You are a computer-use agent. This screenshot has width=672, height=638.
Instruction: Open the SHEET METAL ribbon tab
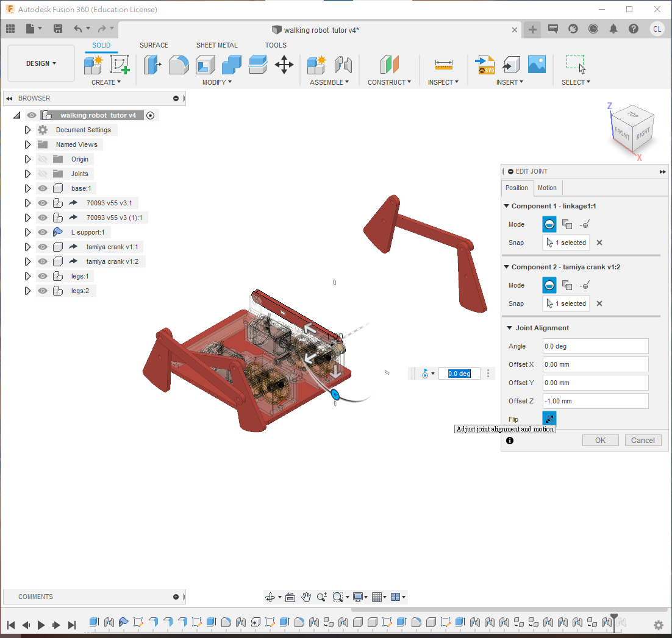tap(216, 45)
